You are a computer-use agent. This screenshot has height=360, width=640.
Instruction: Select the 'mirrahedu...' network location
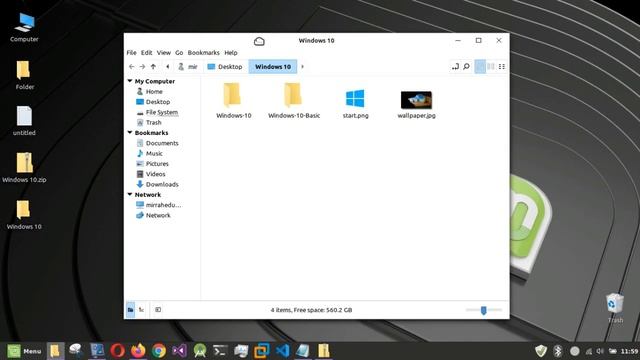163,205
